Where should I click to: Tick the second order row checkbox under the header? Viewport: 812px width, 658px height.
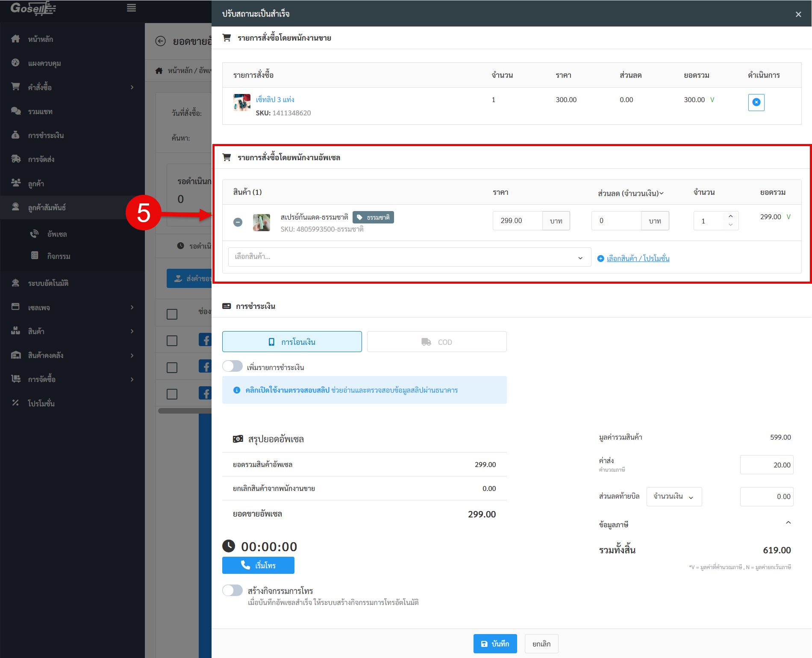(172, 367)
